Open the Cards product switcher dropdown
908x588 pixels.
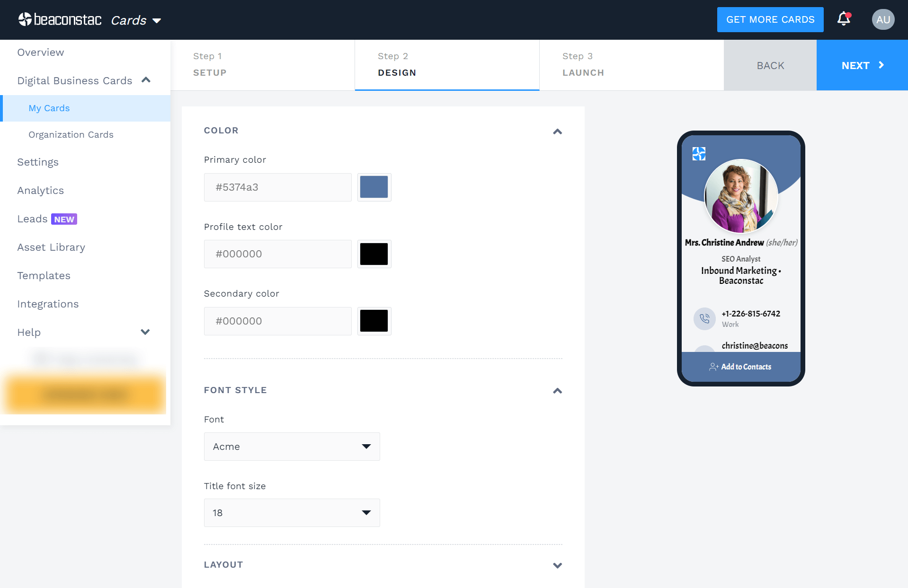pyautogui.click(x=136, y=20)
